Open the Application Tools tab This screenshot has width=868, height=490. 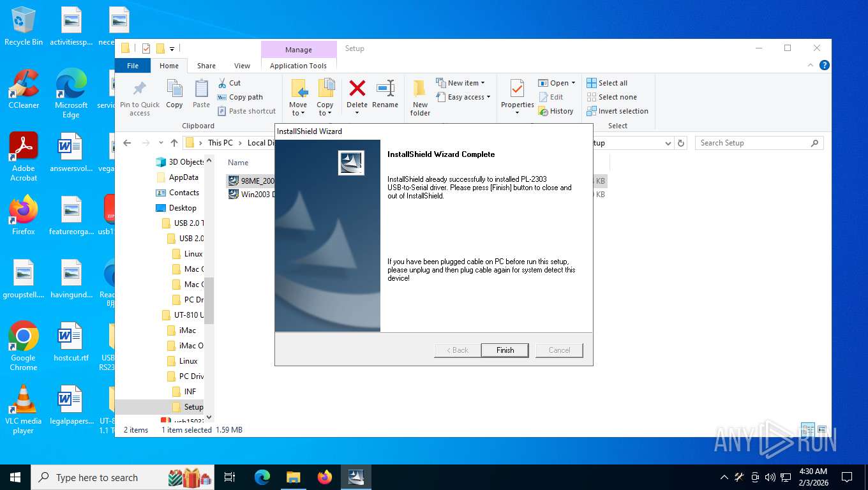(298, 66)
